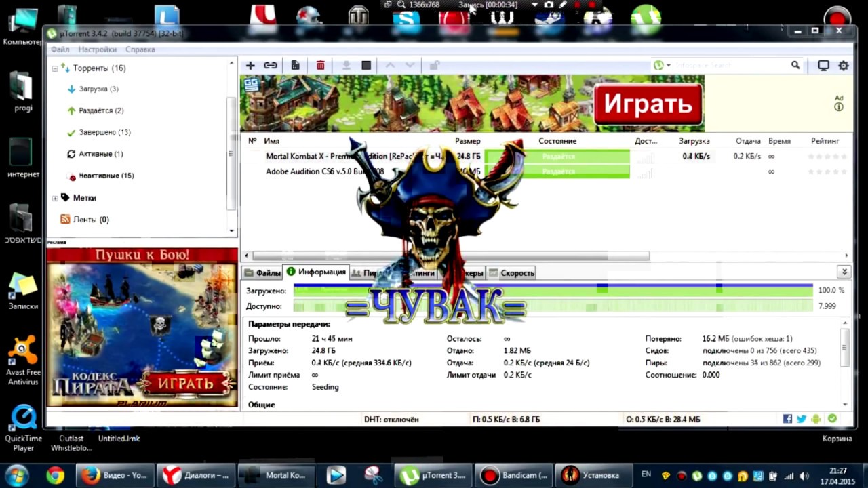Click the red Remove Torrent trash icon
The image size is (868, 488).
pyautogui.click(x=321, y=65)
